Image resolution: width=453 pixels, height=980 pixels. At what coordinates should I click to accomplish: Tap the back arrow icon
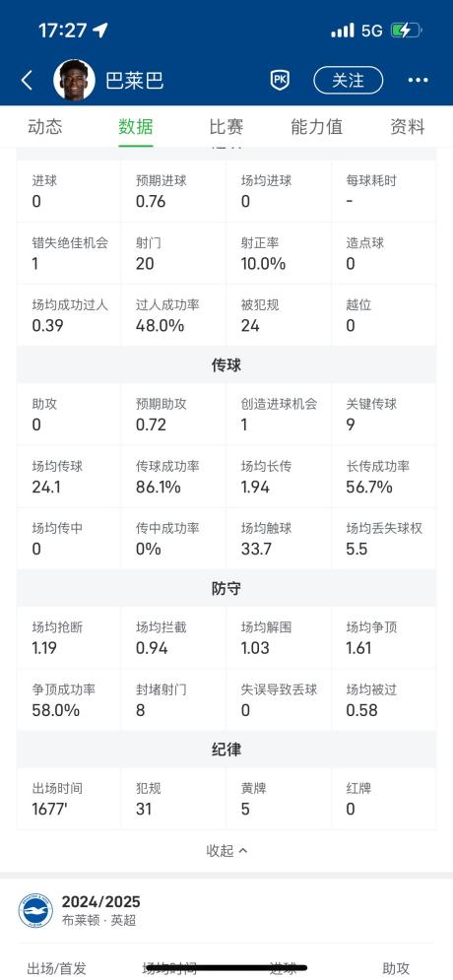point(27,81)
